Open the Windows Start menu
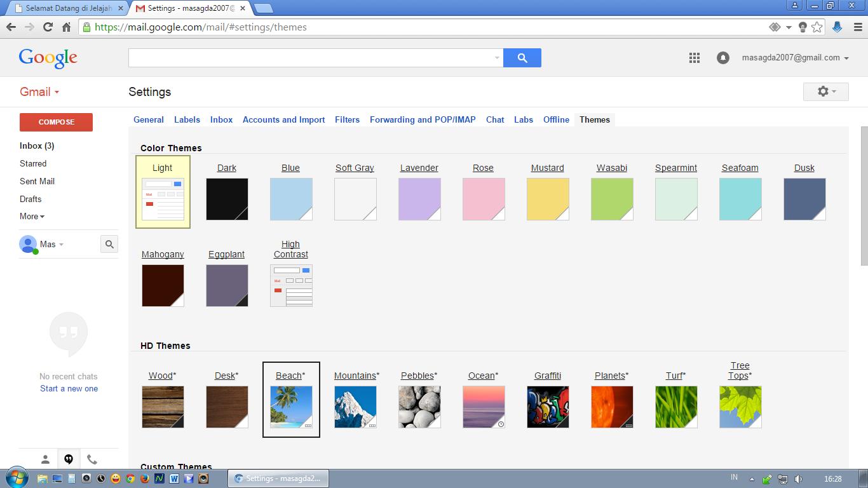 tap(17, 478)
